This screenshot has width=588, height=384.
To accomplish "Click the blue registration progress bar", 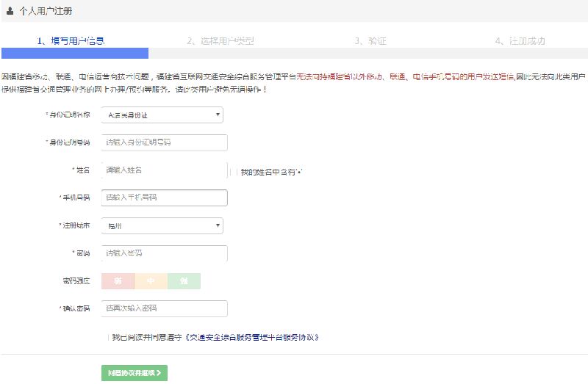I will click(74, 53).
